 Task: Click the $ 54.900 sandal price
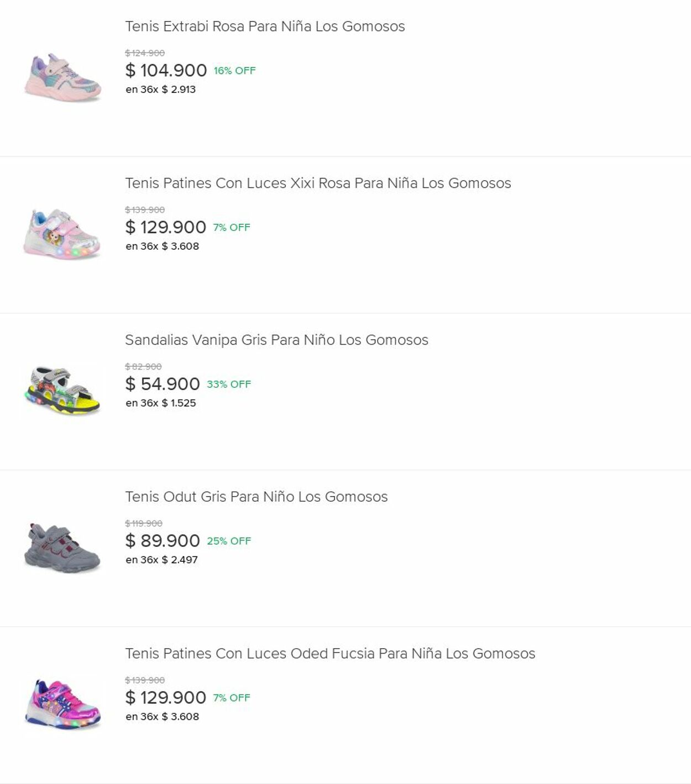[163, 384]
